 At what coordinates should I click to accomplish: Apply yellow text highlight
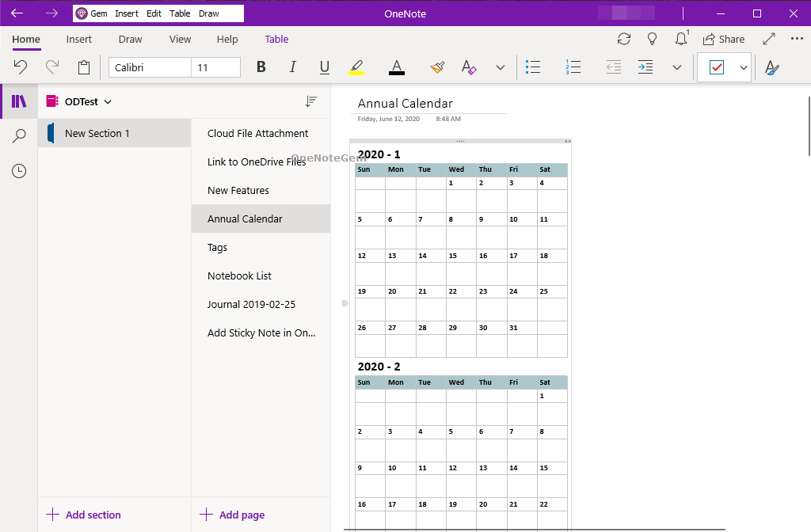[356, 67]
